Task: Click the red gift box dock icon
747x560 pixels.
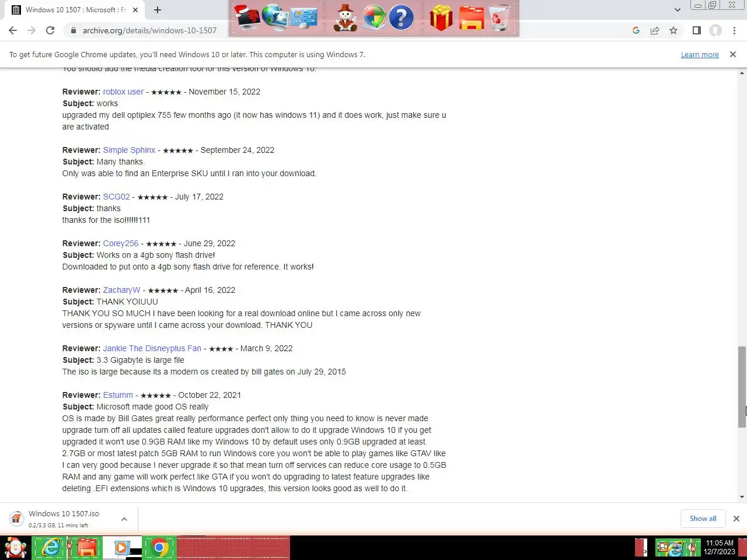Action: point(441,17)
